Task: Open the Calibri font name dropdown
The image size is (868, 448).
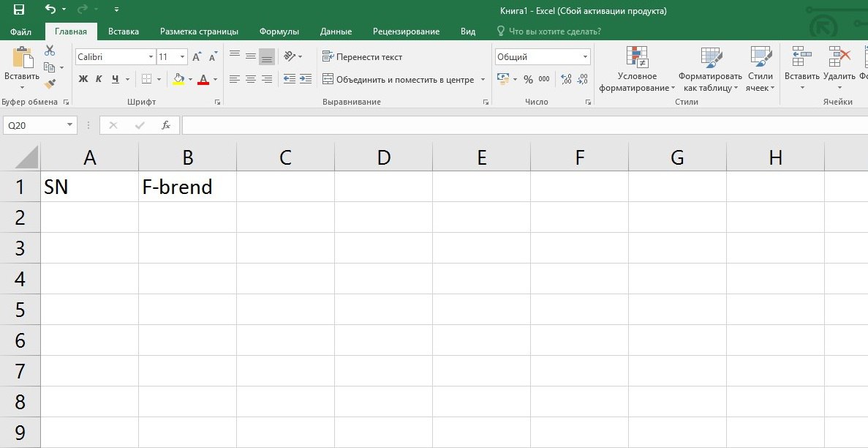Action: (151, 57)
